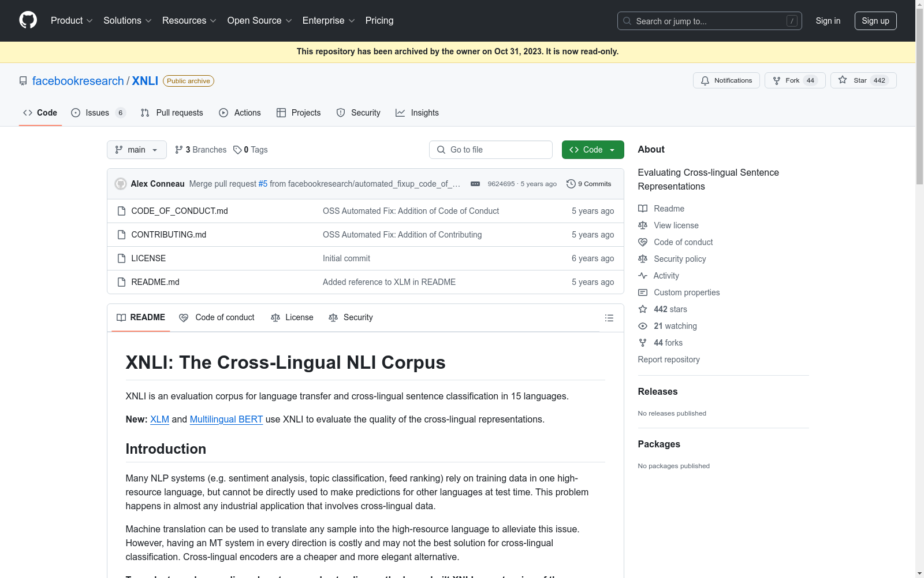Click the tag icon next to 0 Tags
The width and height of the screenshot is (924, 578).
pos(237,150)
